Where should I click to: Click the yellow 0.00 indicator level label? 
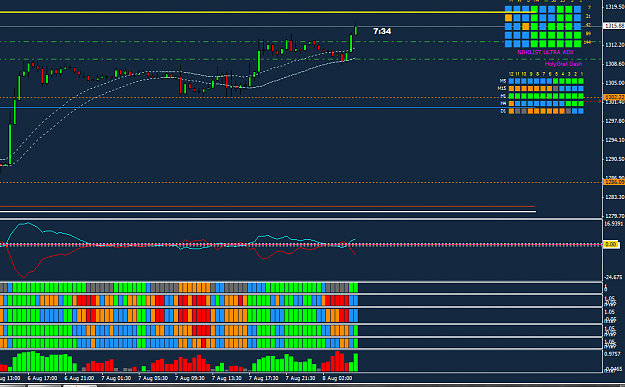(611, 244)
